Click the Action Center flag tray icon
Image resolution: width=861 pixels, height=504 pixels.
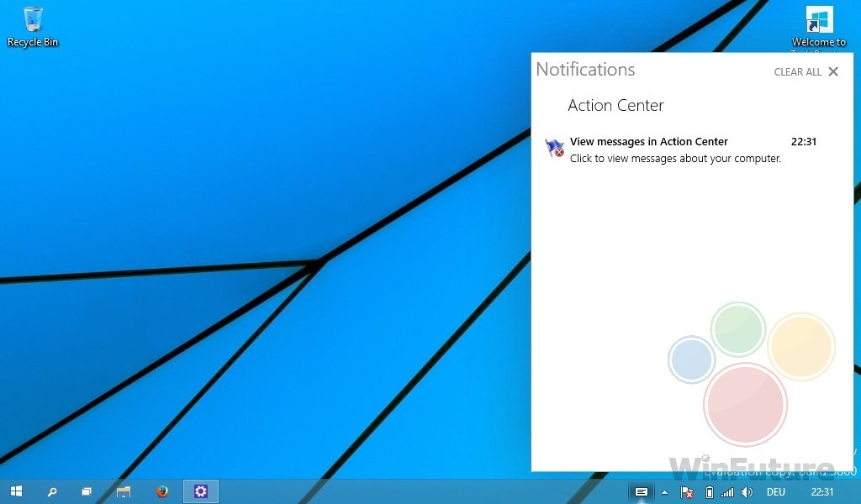coord(687,492)
